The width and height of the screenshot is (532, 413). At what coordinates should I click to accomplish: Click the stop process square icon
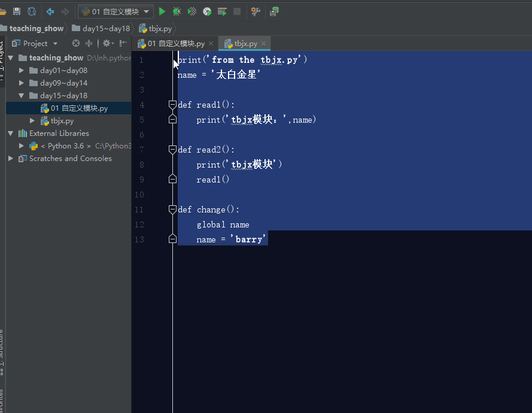[x=237, y=11]
